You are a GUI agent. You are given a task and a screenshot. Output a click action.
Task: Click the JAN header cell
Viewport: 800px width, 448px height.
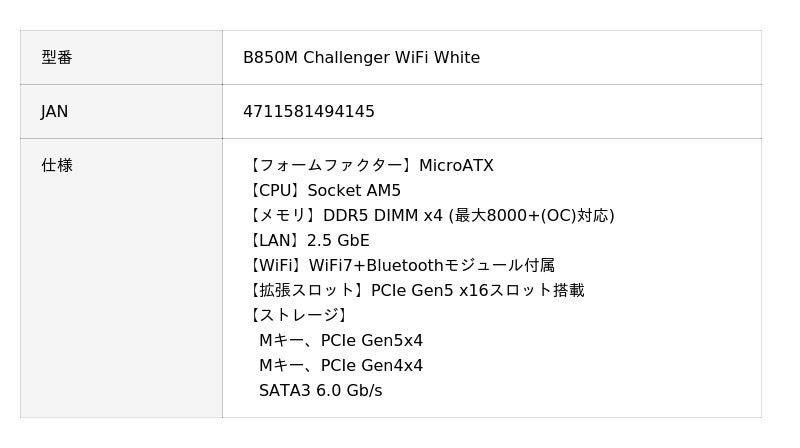tap(55, 112)
